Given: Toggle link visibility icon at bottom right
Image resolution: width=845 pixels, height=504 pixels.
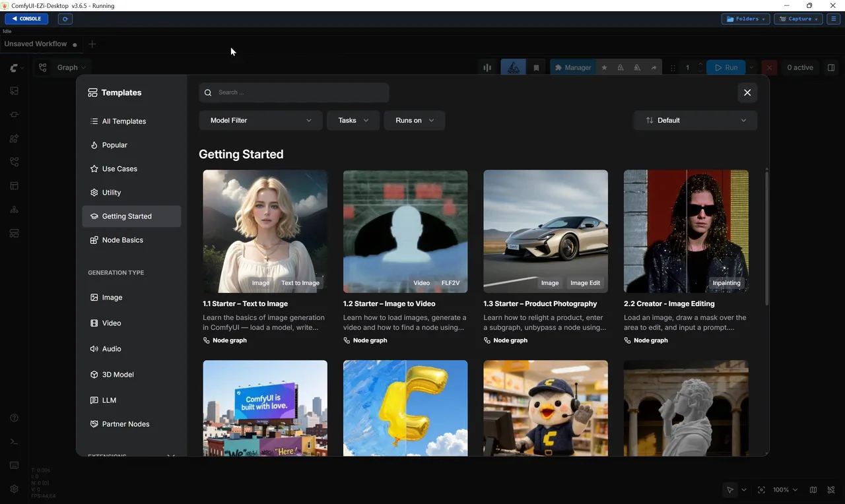Looking at the screenshot, I should click(832, 490).
